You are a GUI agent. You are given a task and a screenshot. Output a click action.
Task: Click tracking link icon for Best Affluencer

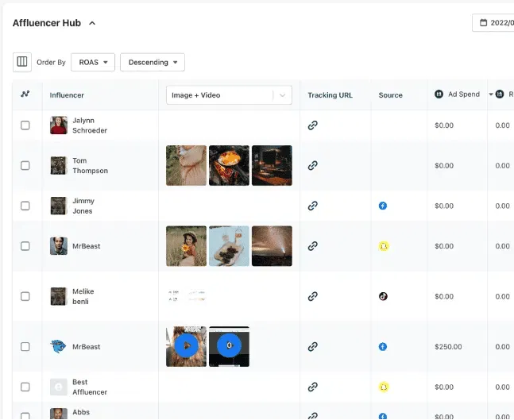point(313,387)
